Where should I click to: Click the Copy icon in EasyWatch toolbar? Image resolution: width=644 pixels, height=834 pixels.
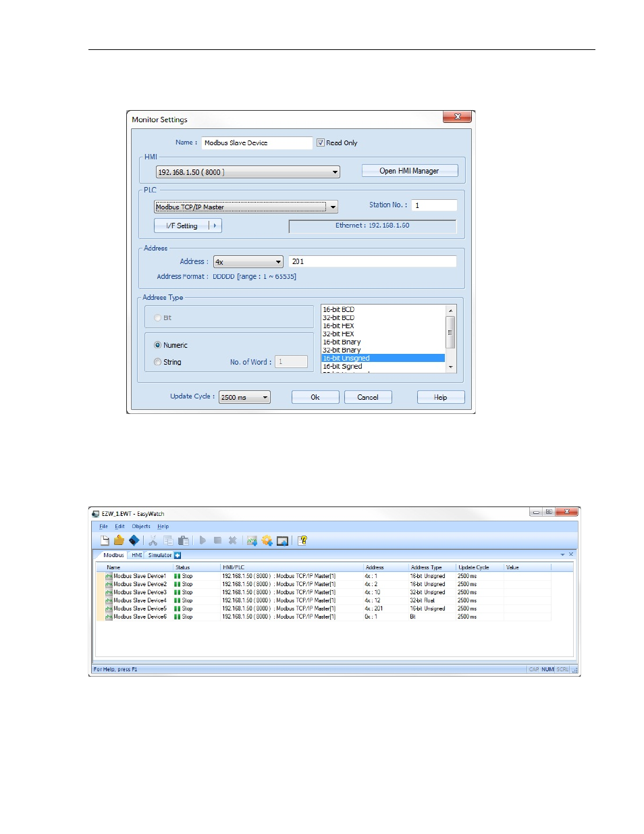pos(168,540)
